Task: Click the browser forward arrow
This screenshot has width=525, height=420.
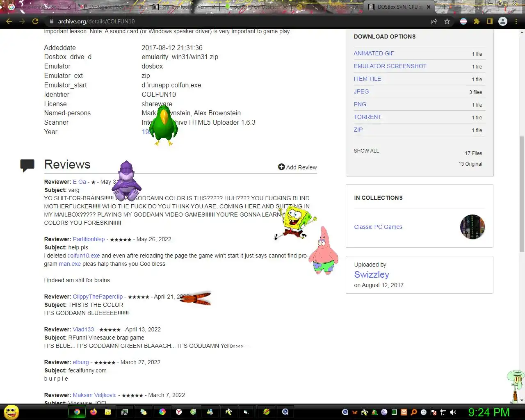Action: [22, 21]
